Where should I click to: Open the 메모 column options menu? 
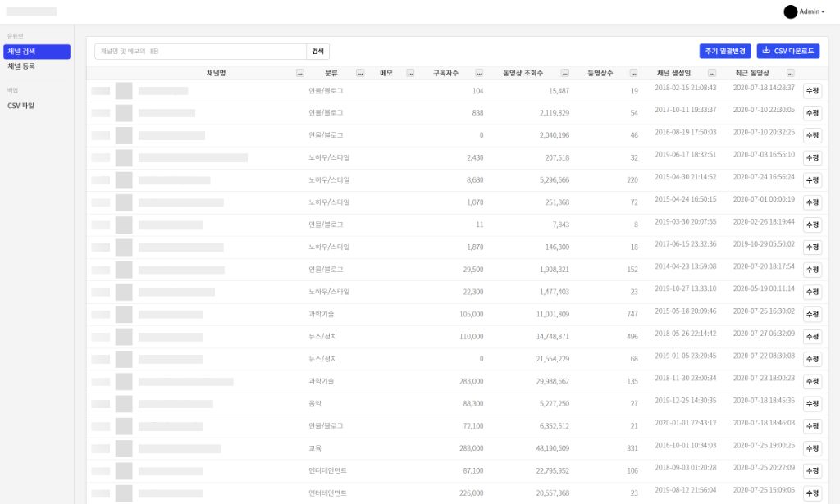coord(410,73)
